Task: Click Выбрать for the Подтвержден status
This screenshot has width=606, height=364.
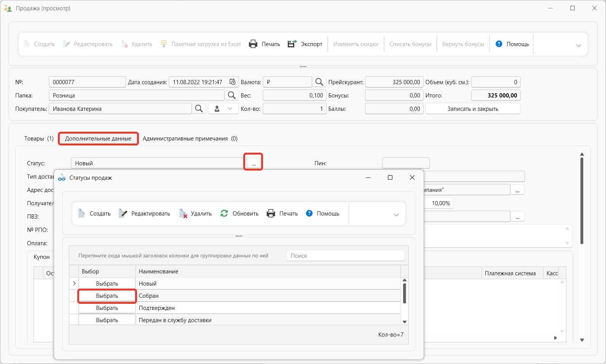Action: 107,308
